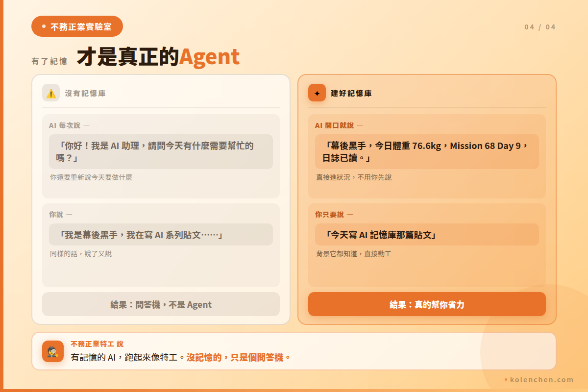Click the detective agent avatar icon
This screenshot has width=588, height=392.
pos(53,351)
